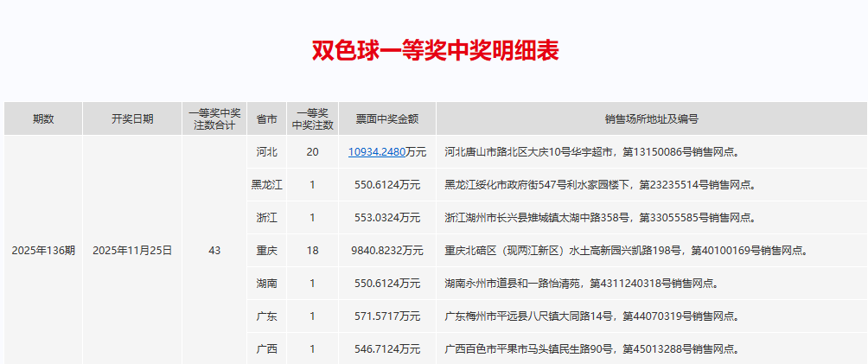Viewport: 868px width, 364px height.
Task: Click the 河北 province cell
Action: tap(266, 152)
